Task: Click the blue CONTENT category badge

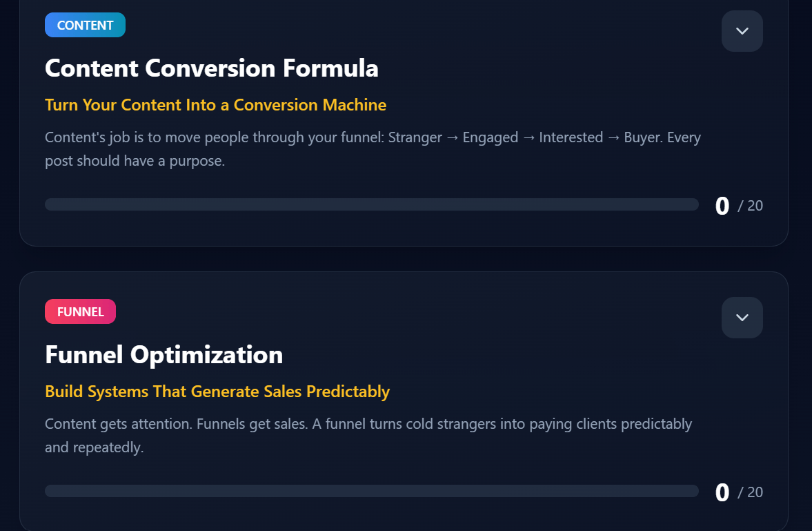Action: coord(85,26)
